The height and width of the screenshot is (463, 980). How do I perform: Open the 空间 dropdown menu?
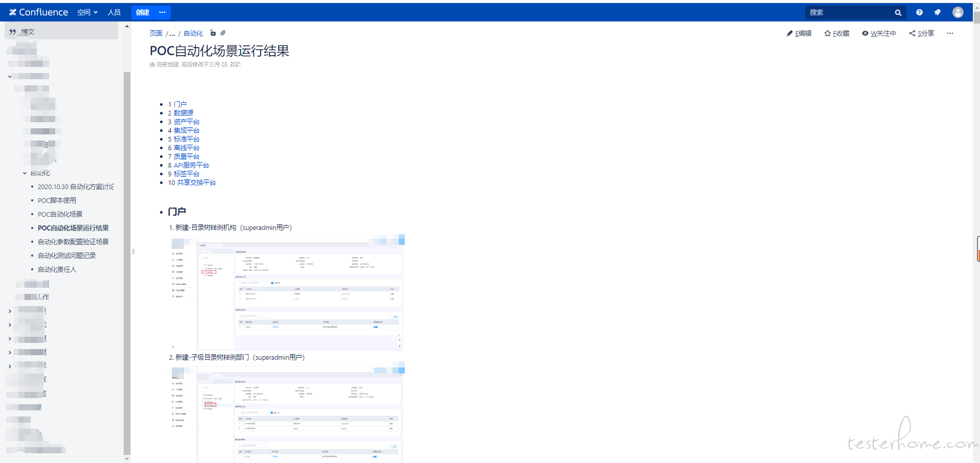coord(87,12)
